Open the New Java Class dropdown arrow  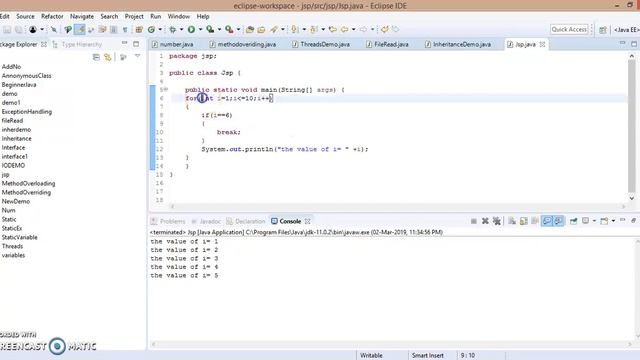(160, 29)
